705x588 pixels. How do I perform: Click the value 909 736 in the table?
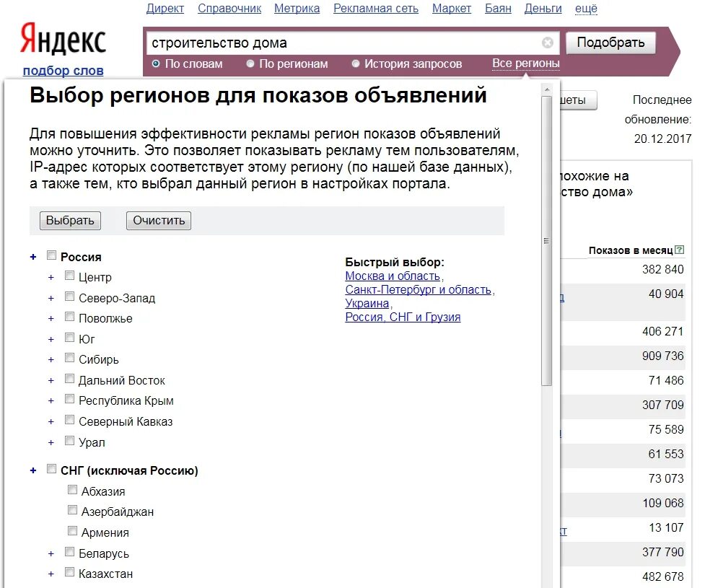(x=662, y=356)
